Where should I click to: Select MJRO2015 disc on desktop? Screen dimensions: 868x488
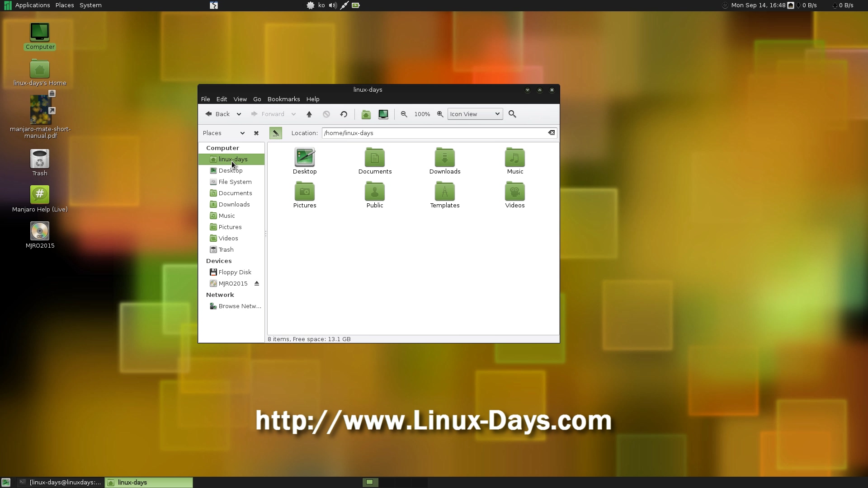(40, 235)
